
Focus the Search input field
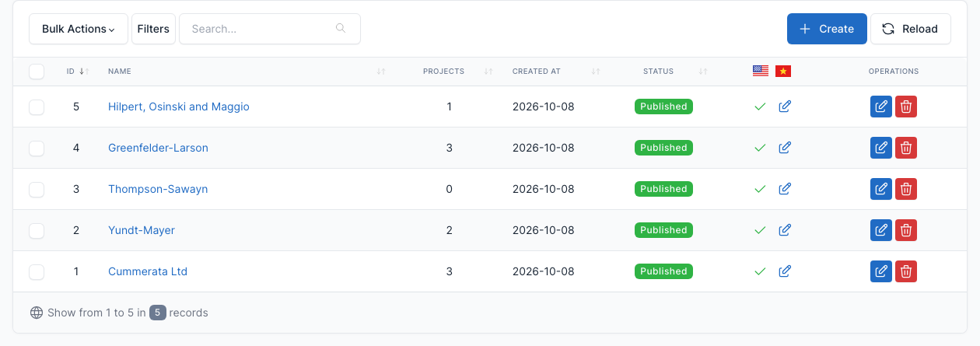click(x=269, y=29)
